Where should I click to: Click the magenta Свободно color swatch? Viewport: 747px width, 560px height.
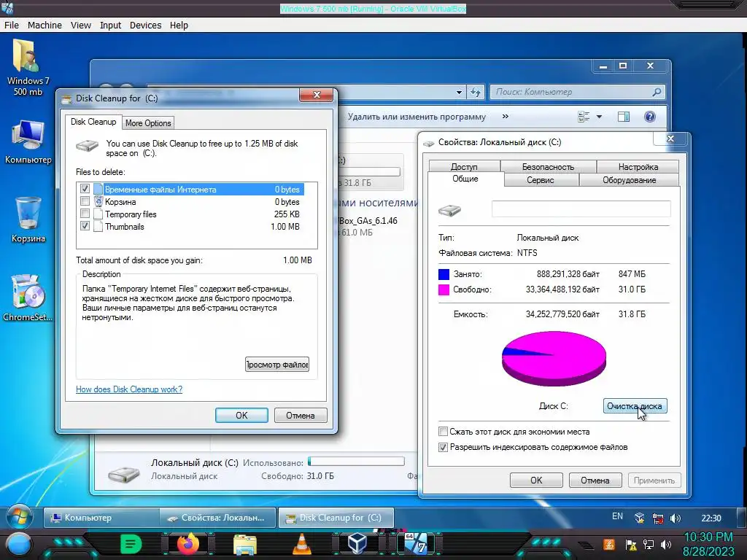coord(444,289)
